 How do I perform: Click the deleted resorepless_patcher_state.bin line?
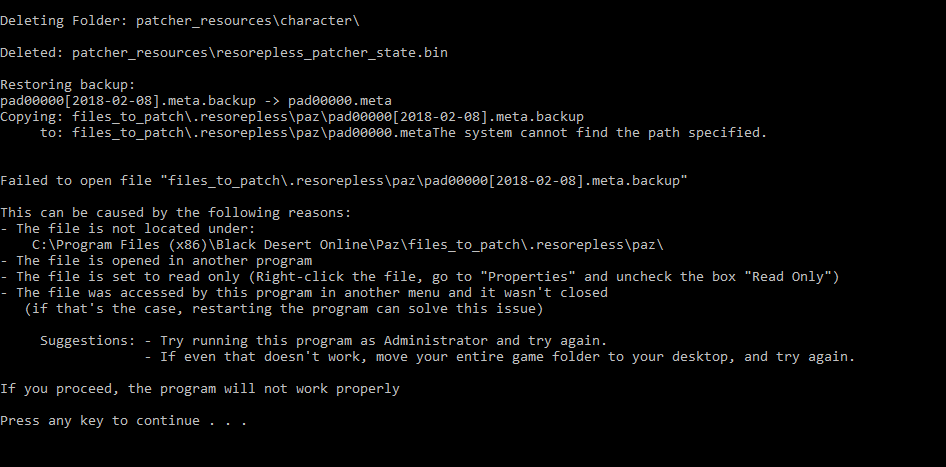[x=224, y=53]
